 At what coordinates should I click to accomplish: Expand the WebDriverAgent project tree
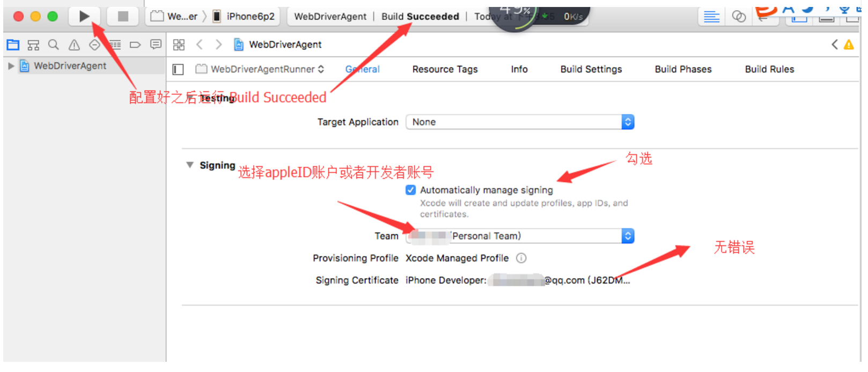(11, 66)
